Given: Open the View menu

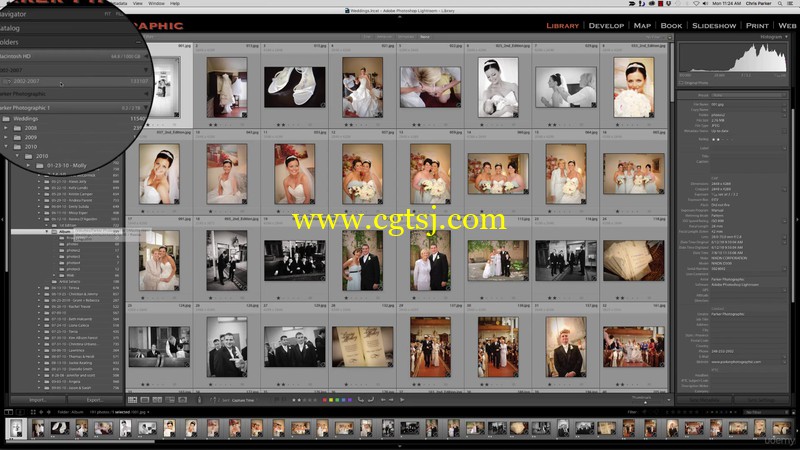Looking at the screenshot, I should pyautogui.click(x=138, y=3).
